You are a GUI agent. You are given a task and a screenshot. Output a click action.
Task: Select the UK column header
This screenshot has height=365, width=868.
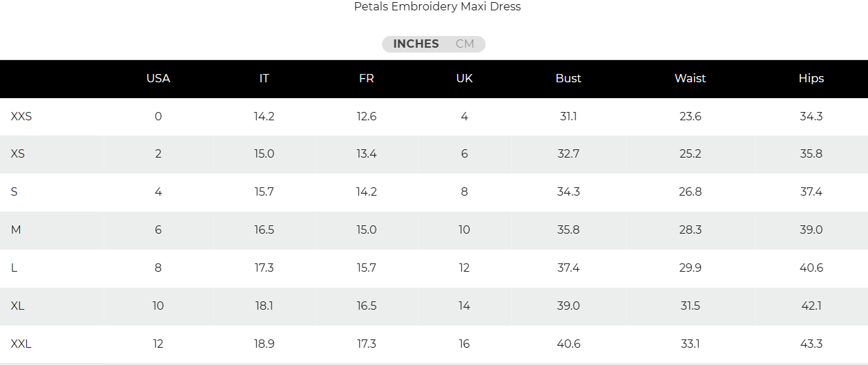[465, 79]
